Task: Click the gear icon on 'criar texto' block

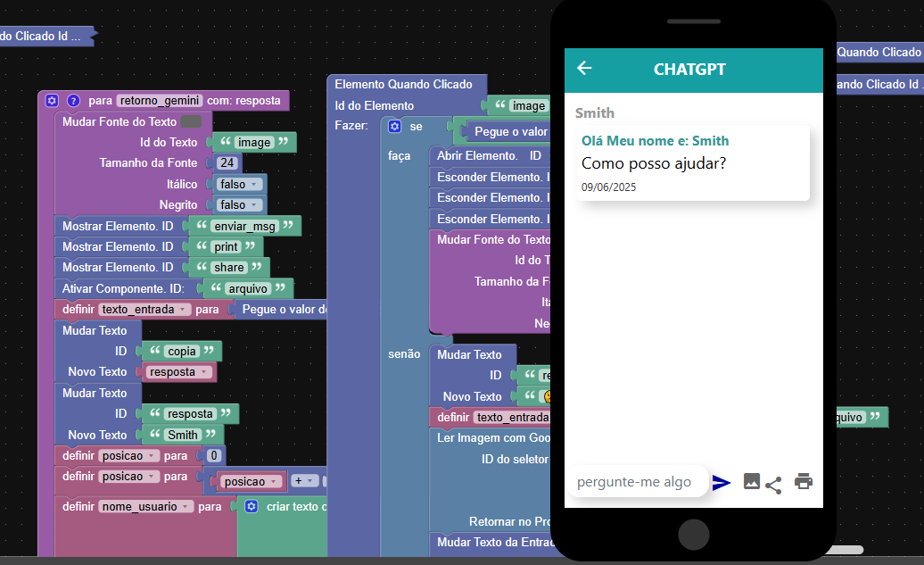Action: click(x=252, y=507)
